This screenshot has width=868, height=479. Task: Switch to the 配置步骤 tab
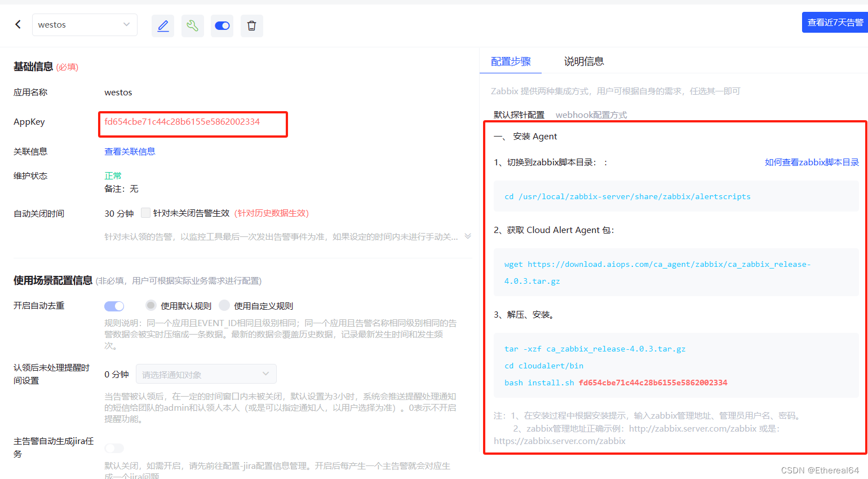pos(511,61)
